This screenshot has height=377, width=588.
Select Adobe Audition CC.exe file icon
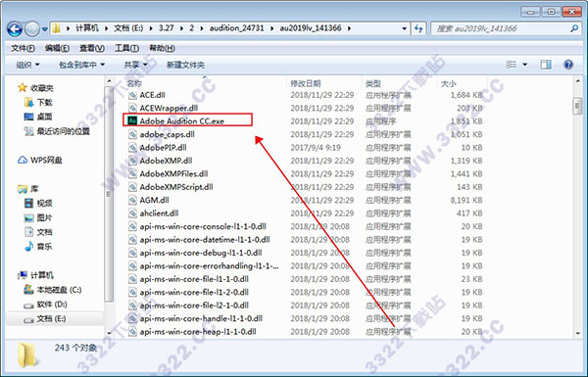[x=132, y=120]
